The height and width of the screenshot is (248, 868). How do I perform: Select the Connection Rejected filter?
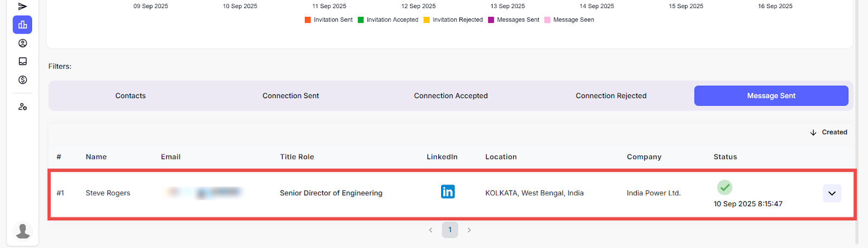(x=611, y=96)
